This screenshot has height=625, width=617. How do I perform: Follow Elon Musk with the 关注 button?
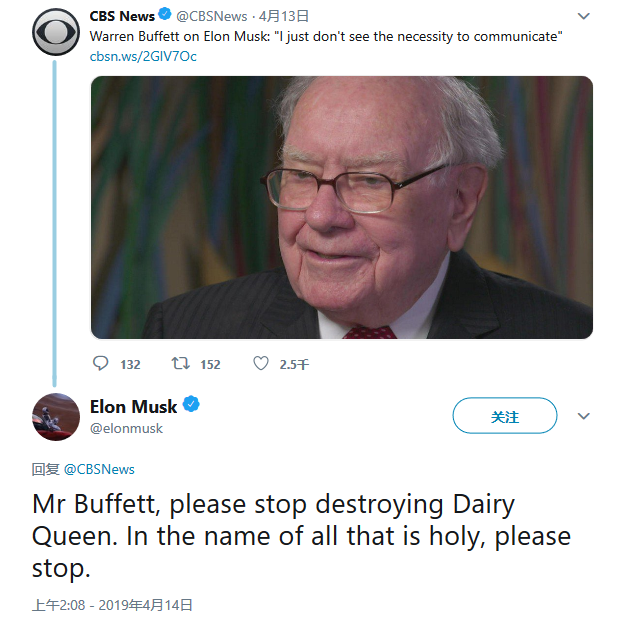pyautogui.click(x=504, y=416)
